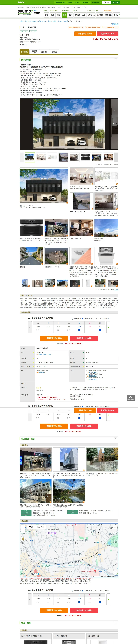Open the お気に入り favorites in the top bar
This screenshot has height=644, width=138.
point(61,2)
